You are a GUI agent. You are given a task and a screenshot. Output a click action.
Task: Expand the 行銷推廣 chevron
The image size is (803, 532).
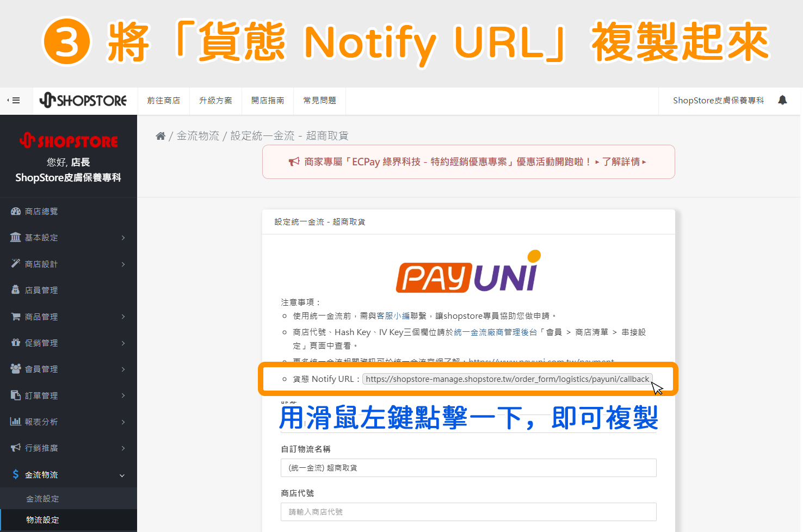[x=123, y=448]
